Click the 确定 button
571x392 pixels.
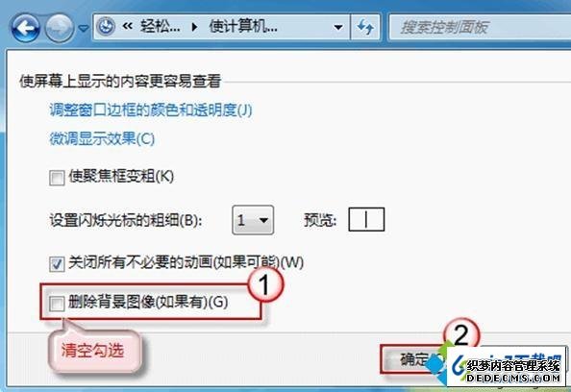[x=413, y=359]
